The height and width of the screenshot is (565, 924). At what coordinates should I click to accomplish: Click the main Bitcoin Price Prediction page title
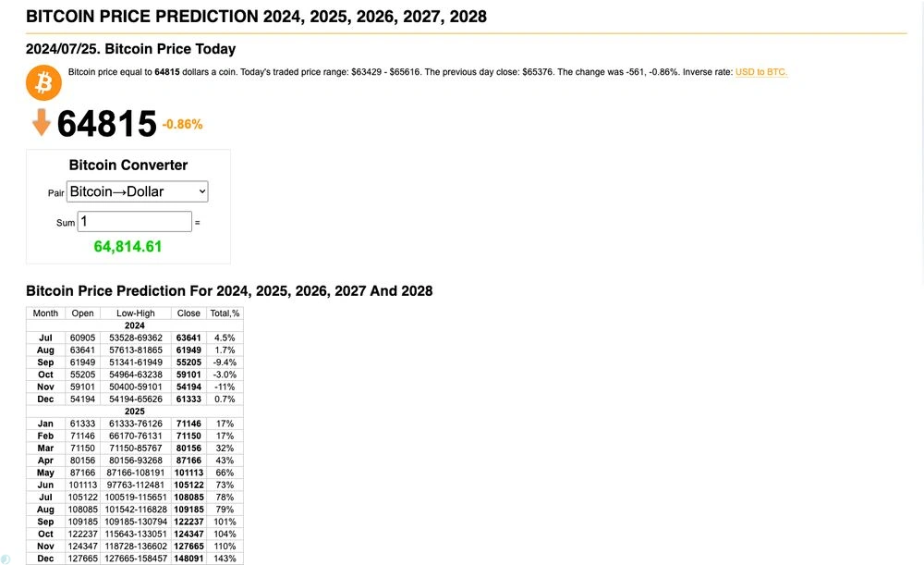click(x=256, y=17)
